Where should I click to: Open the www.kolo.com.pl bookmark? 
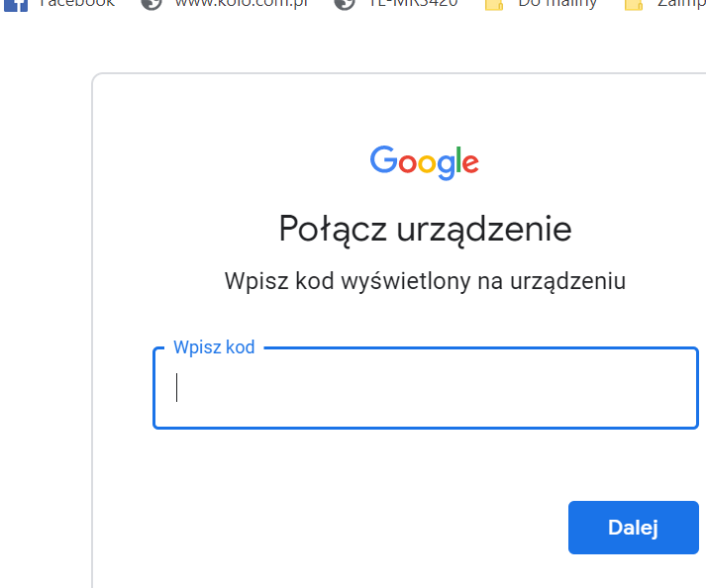[242, 3]
